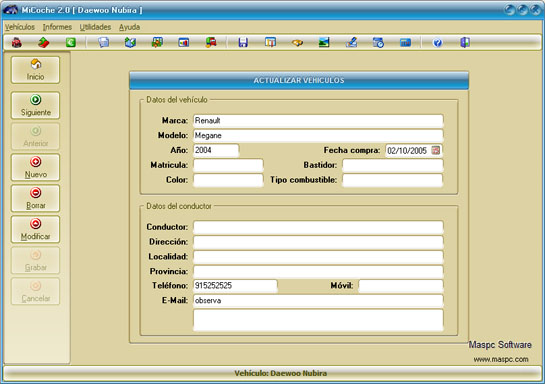Screen dimensions: 545x384
Task: Click the Anterior button in the sidebar
Action: (x=35, y=136)
